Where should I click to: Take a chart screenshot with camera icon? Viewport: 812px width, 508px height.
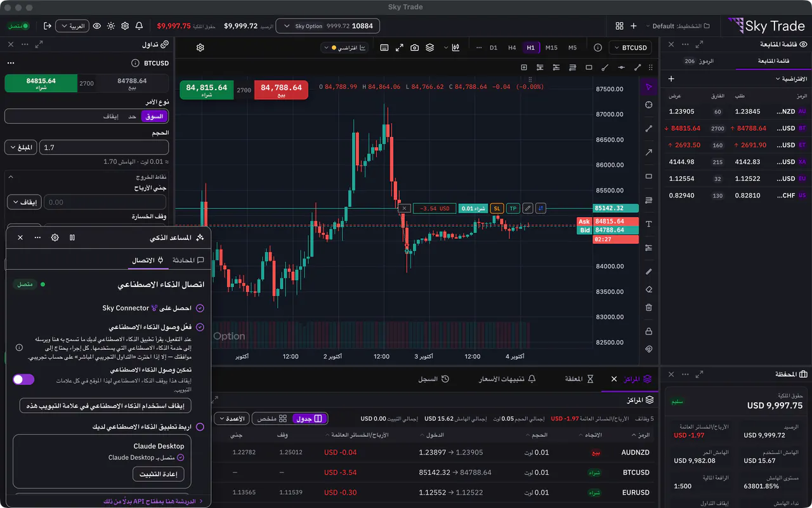[414, 48]
